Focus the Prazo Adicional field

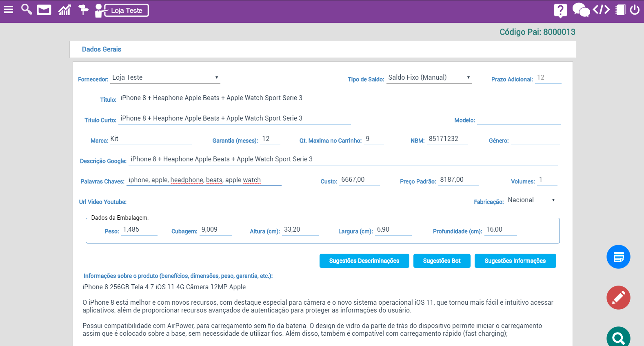(548, 78)
